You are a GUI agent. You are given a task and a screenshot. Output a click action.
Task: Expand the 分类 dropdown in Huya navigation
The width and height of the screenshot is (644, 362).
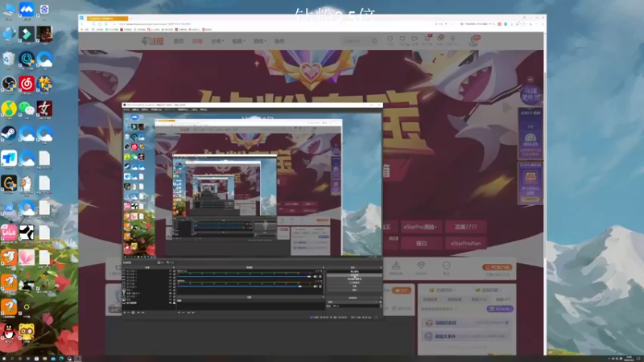[x=217, y=41]
